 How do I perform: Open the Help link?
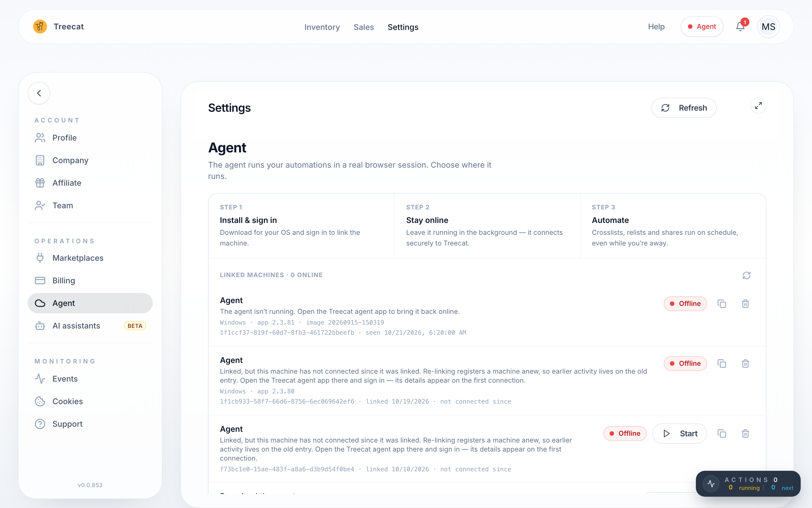[x=656, y=27]
